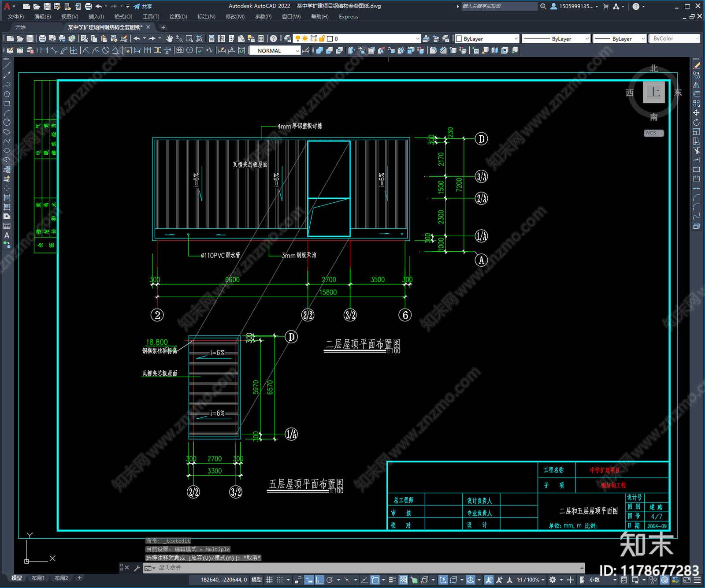Open the Quick Calculator icon
The height and width of the screenshot is (588, 705).
click(261, 39)
